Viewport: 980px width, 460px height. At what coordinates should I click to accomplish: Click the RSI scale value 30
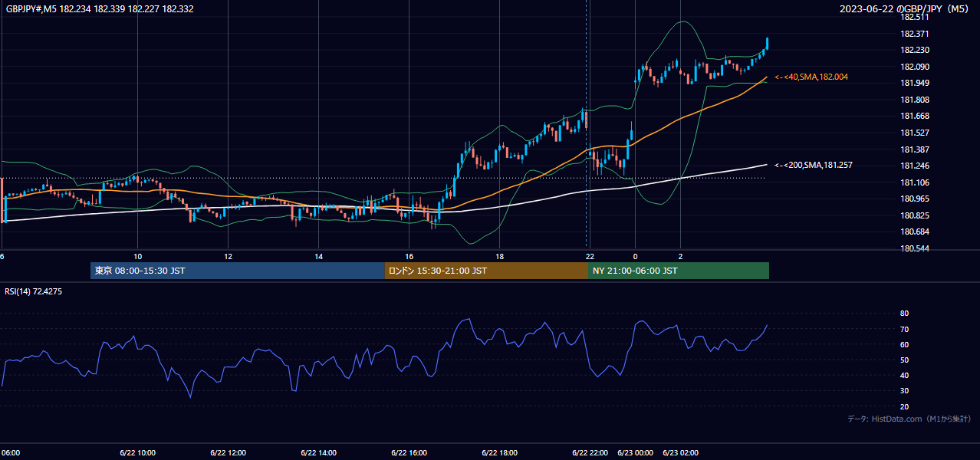[904, 391]
